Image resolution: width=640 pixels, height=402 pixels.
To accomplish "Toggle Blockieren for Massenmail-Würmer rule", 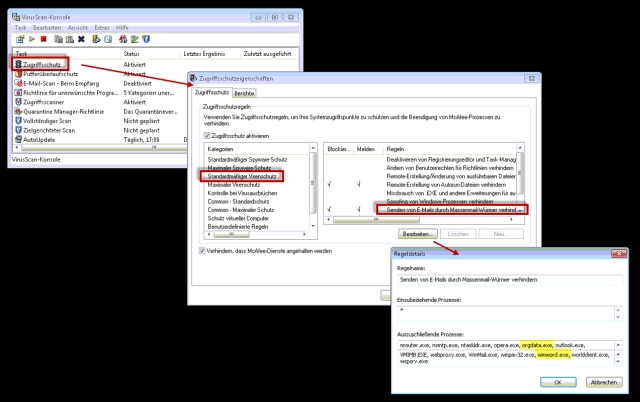I will [329, 209].
